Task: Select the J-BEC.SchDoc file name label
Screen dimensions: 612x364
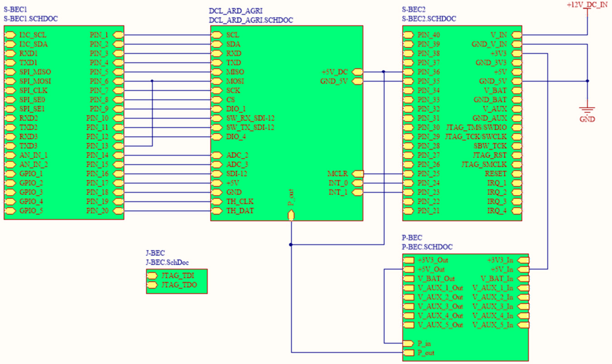Action: point(167,262)
